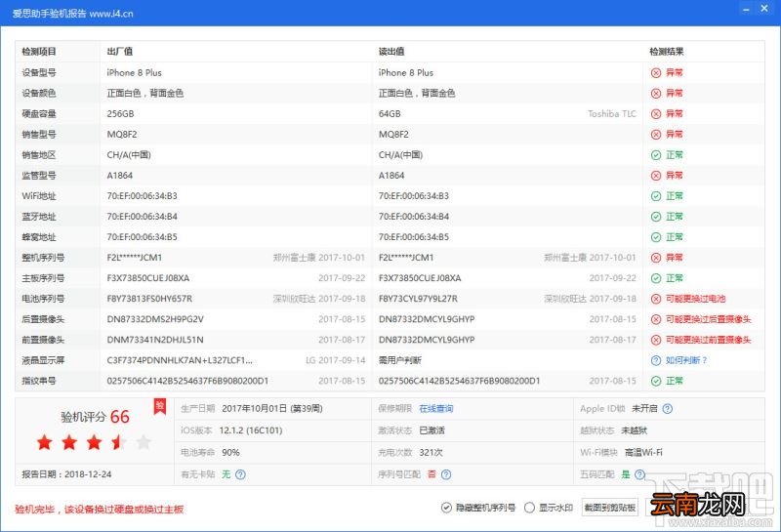The width and height of the screenshot is (781, 532).
Task: Click the normal check icon for 蜂窝地址 row
Action: point(656,237)
